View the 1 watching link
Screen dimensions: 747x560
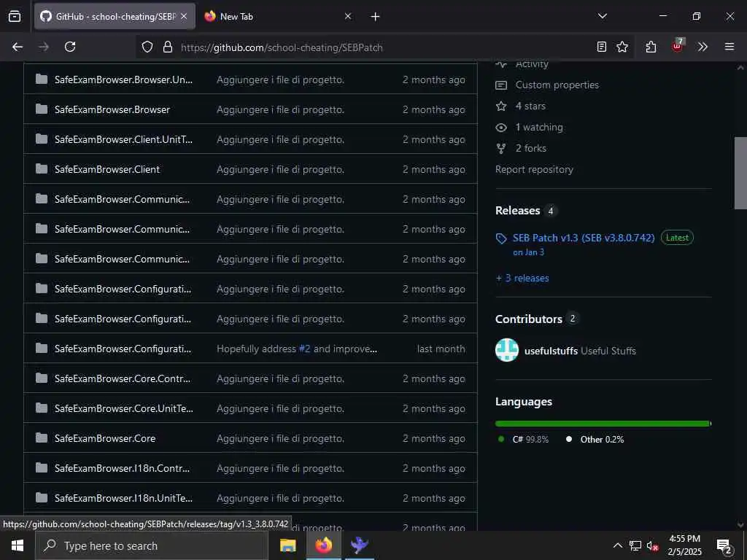tap(539, 127)
